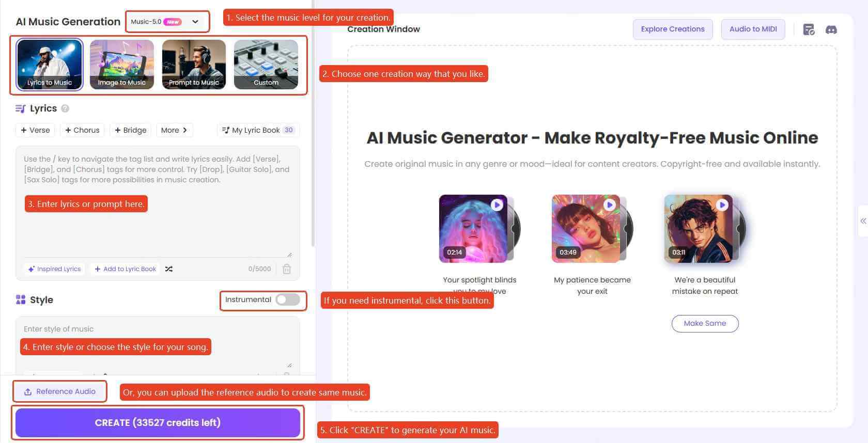Generate Inspired Lyrics
Image resolution: width=868 pixels, height=443 pixels.
click(54, 269)
